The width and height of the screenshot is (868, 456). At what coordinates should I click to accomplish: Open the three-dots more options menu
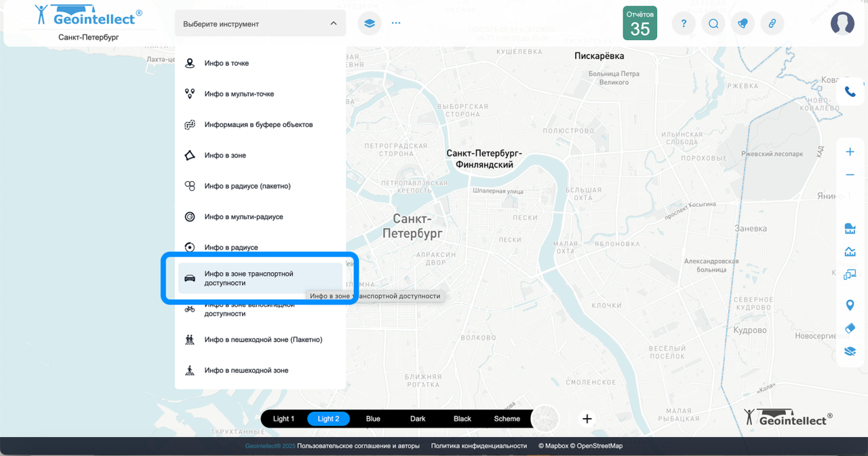click(396, 23)
